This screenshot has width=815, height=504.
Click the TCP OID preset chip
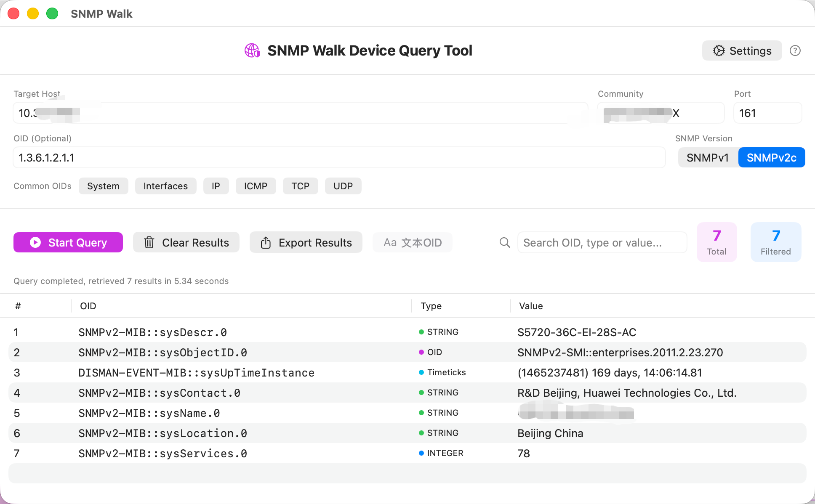click(x=300, y=186)
